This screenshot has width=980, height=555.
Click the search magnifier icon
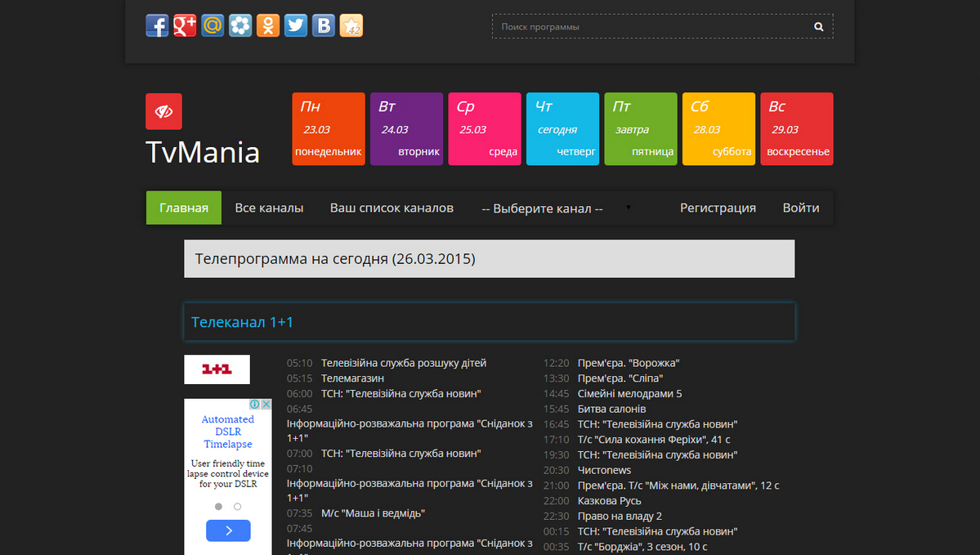coord(819,27)
